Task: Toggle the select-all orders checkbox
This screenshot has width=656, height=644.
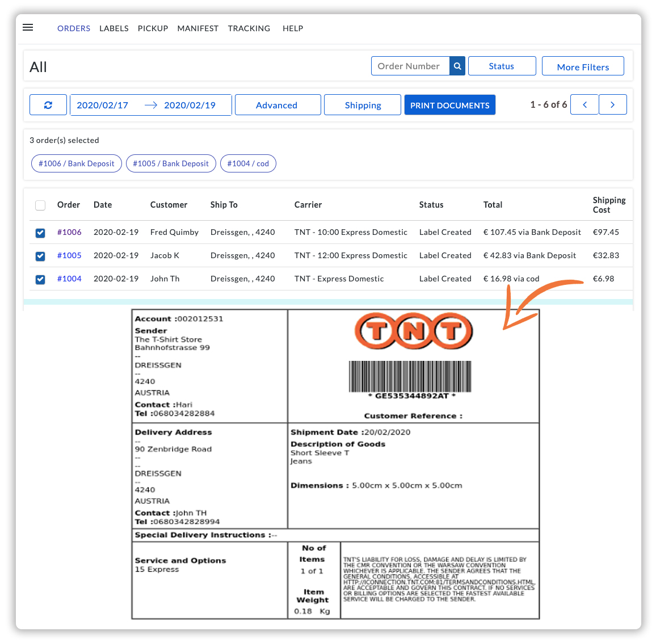Action: (x=40, y=205)
